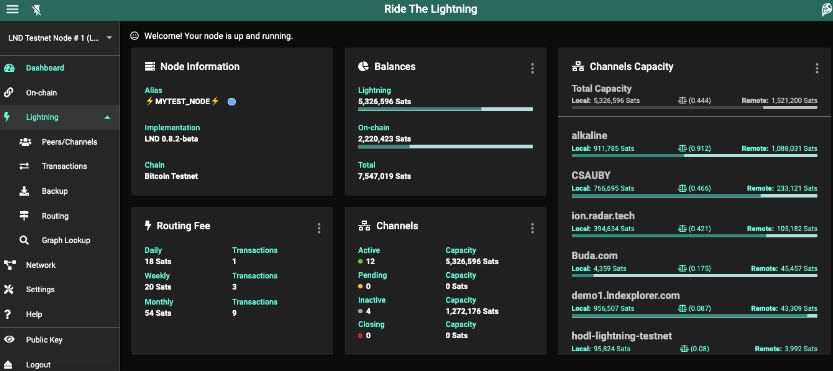Click the blue dot beside the MYTEST_NODE alias

(x=232, y=102)
